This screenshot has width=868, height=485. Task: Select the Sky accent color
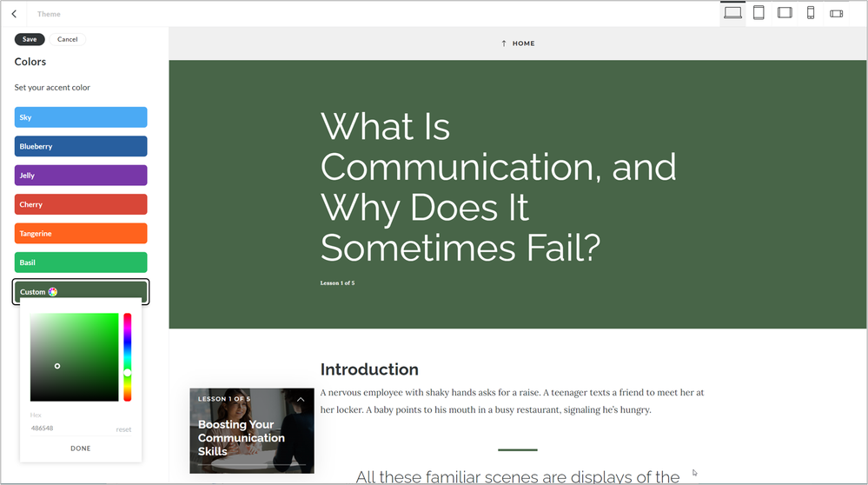click(81, 117)
